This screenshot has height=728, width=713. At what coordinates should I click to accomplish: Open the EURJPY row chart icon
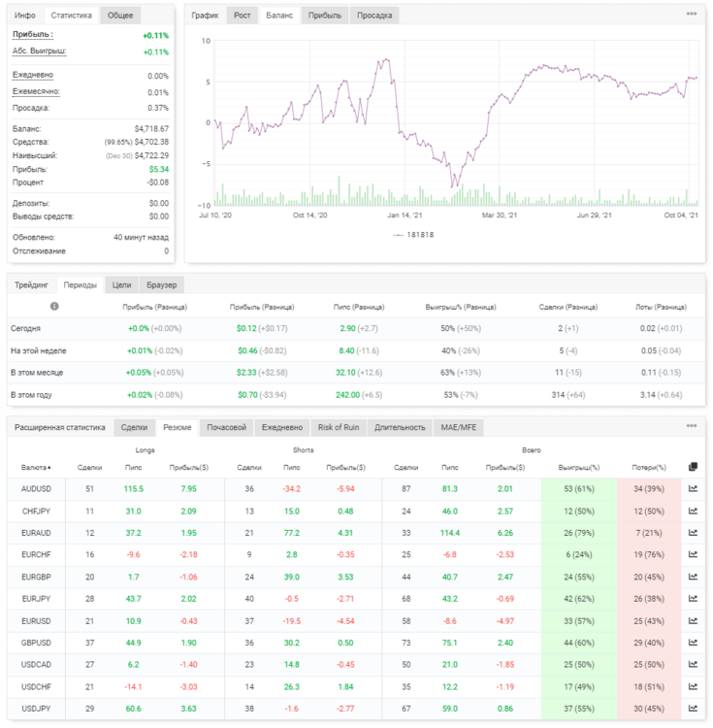coord(693,599)
